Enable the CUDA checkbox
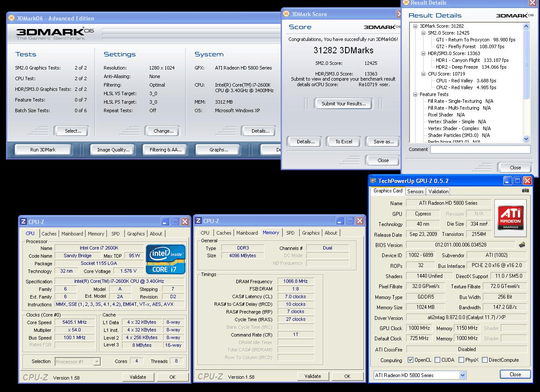This screenshot has height=392, width=540. click(x=437, y=360)
